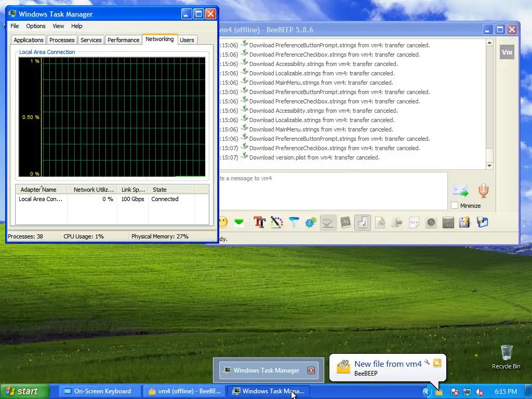Click the 6:15 PM system clock
The width and height of the screenshot is (532, 399).
(x=506, y=392)
